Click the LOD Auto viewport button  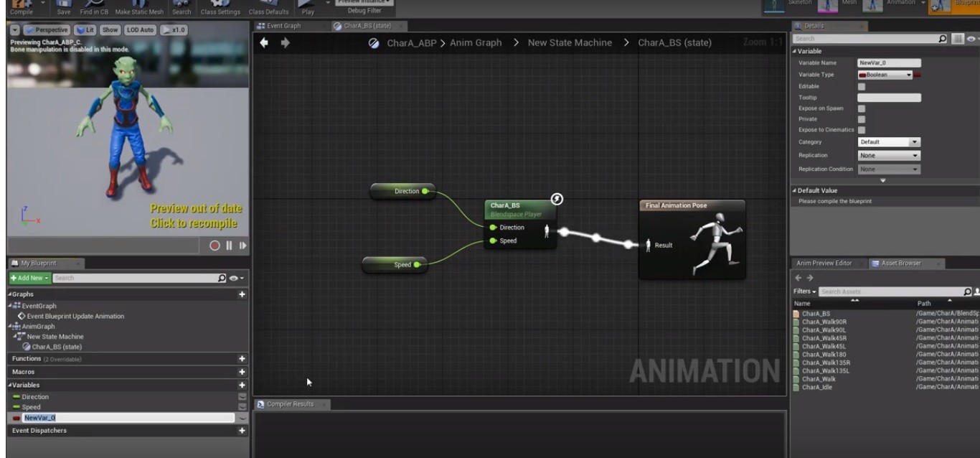(x=140, y=30)
